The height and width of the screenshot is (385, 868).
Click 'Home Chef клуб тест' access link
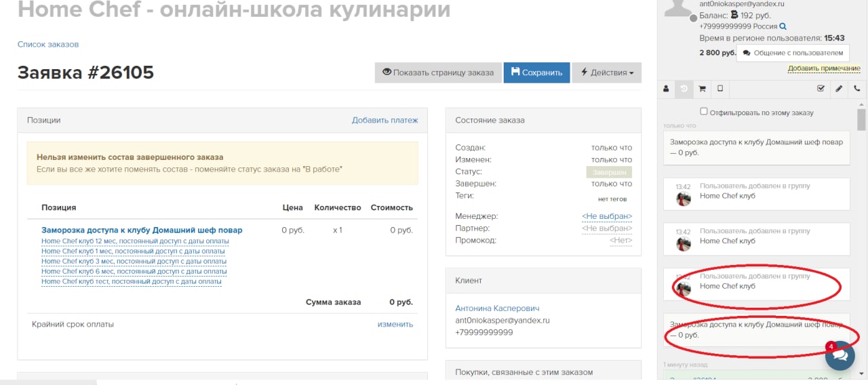[131, 281]
